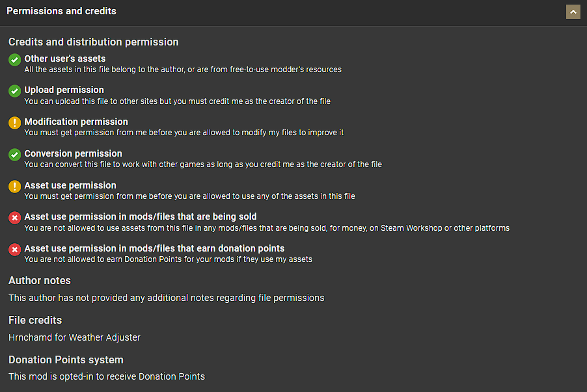
Task: Click the Donation Points system heading
Action: click(66, 359)
